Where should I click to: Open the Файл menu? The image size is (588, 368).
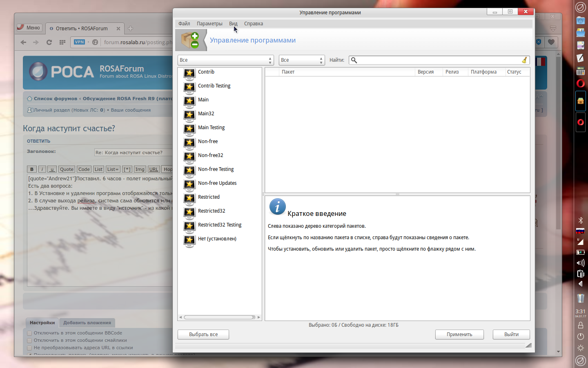[x=184, y=24]
